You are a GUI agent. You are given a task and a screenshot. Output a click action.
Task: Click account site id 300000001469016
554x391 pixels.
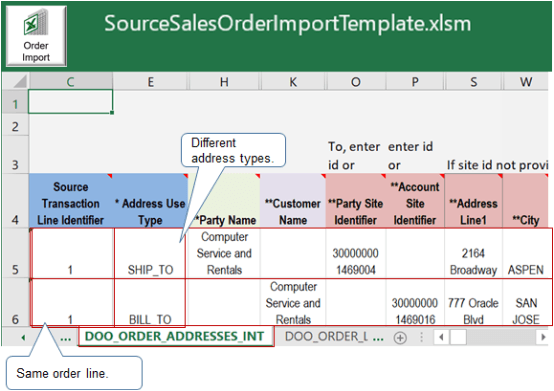pyautogui.click(x=415, y=303)
